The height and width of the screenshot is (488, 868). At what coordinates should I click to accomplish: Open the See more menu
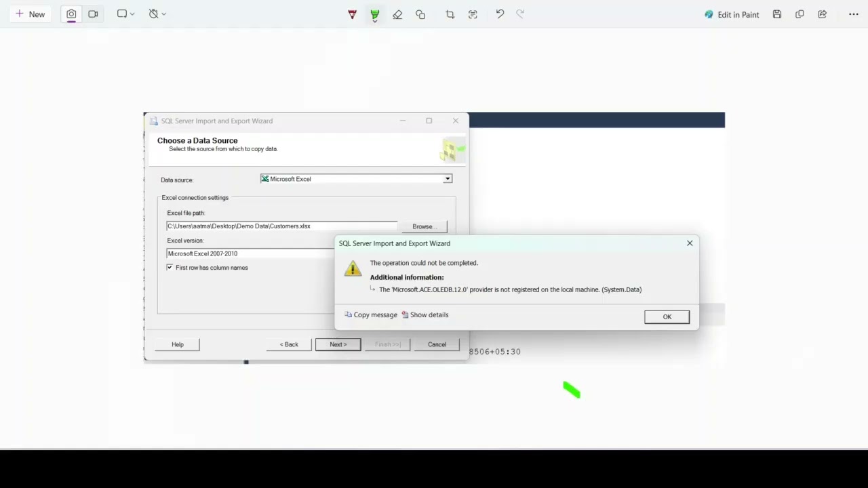click(x=853, y=14)
